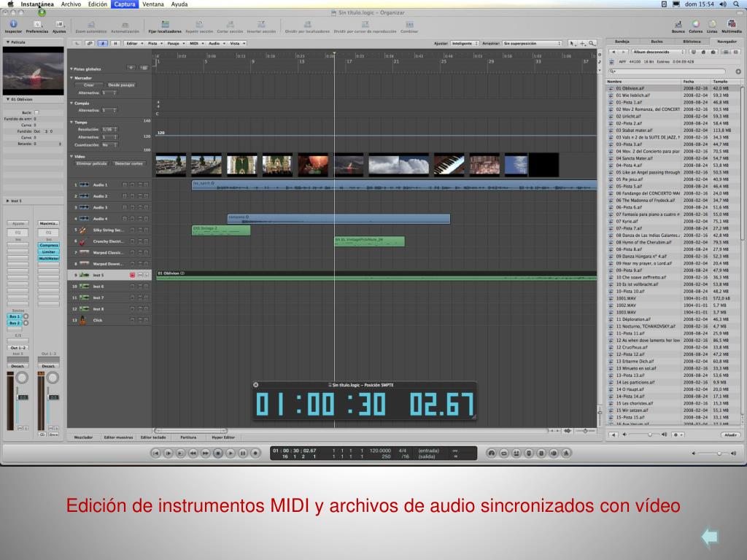Click the piano keys video thumbnail
The image size is (747, 560).
coord(449,165)
